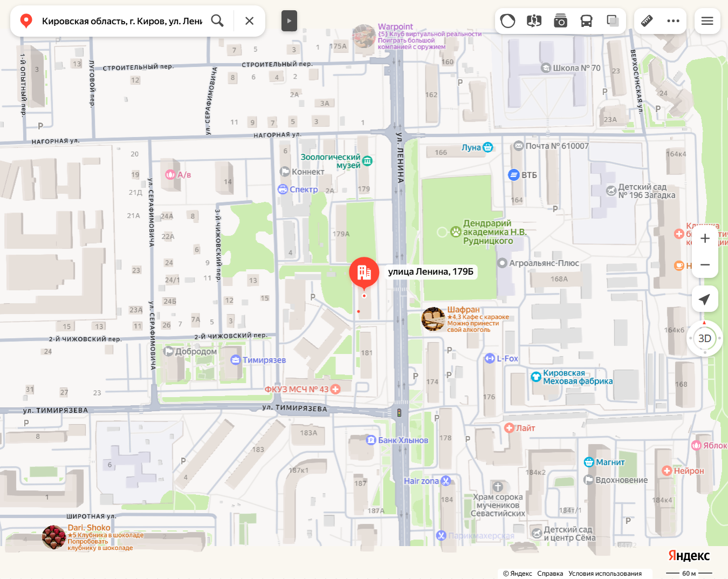Click the © Яндекс copyright link
This screenshot has height=579, width=728.
tap(517, 574)
